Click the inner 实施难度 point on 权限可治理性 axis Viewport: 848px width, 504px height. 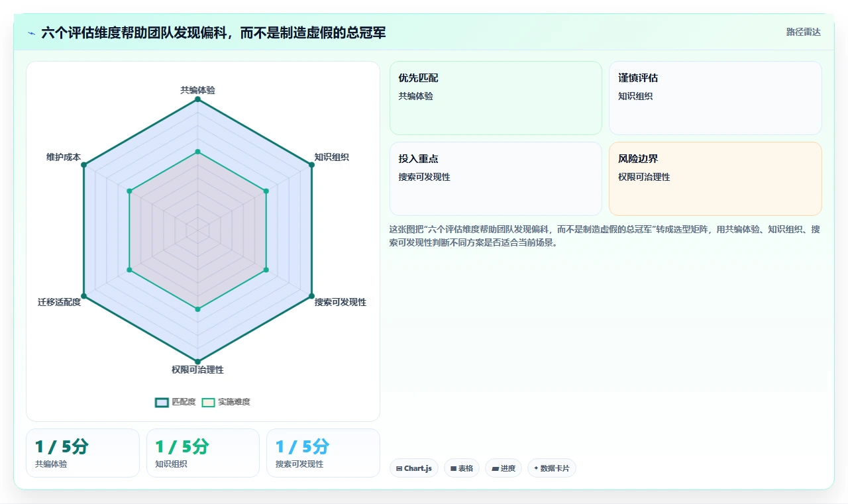[197, 309]
